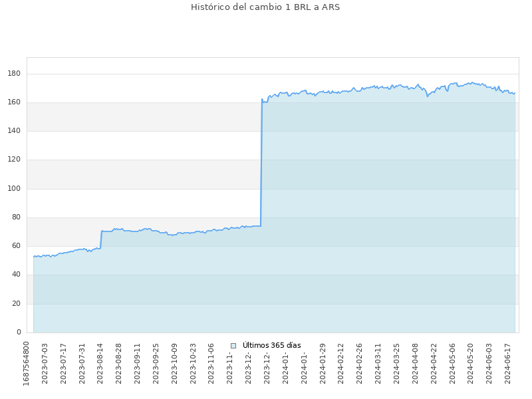
Task: Click the x-axis date 2023-08-14
Action: [x=100, y=364]
